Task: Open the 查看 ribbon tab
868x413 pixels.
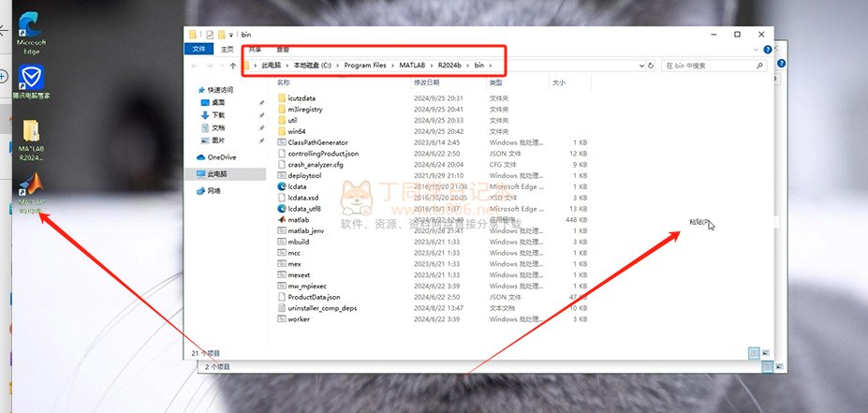Action: (x=283, y=50)
